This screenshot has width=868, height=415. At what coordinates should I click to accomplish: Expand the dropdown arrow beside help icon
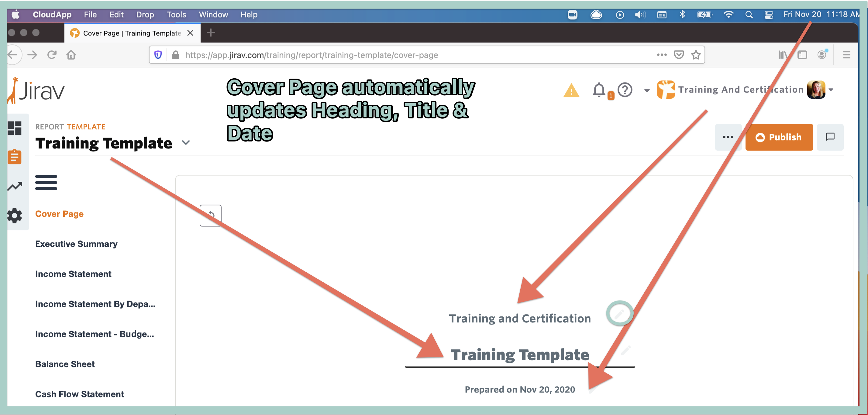(x=647, y=90)
